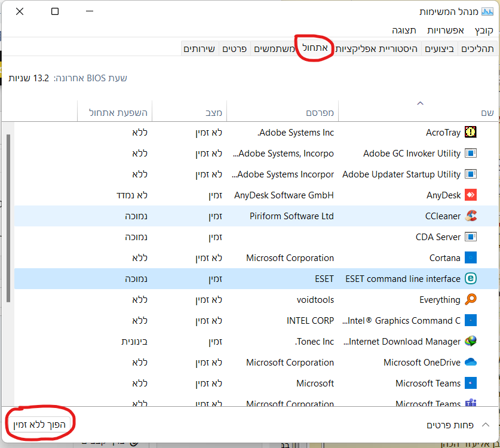Select the Microsoft OneDrive row name
Viewport: 500px width, 448px height.
pyautogui.click(x=422, y=363)
